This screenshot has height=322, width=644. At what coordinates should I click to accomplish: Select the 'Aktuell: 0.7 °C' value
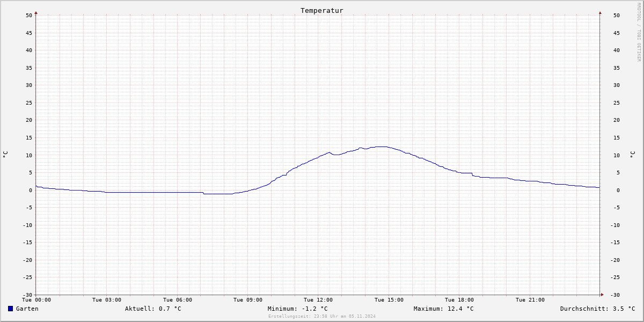point(153,309)
